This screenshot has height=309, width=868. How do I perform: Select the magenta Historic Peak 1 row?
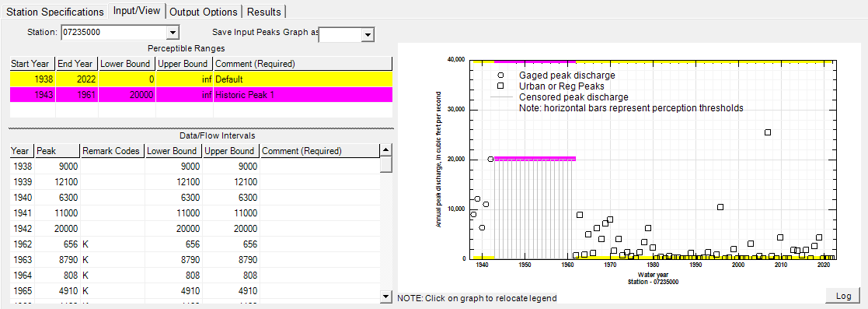point(201,95)
